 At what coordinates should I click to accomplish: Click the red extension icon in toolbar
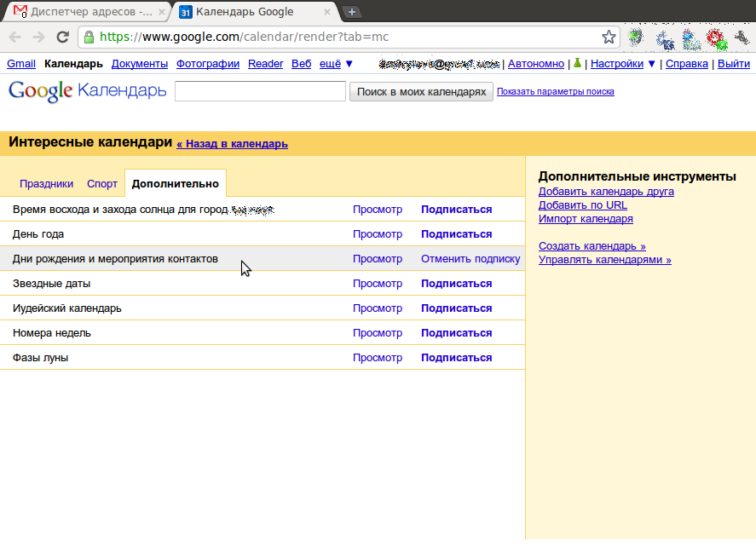coord(717,39)
